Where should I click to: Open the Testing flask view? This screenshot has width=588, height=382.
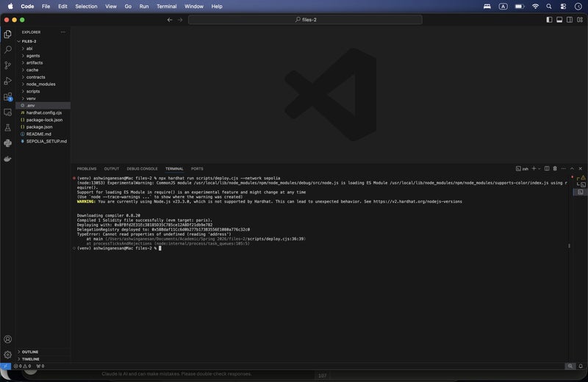tap(7, 128)
